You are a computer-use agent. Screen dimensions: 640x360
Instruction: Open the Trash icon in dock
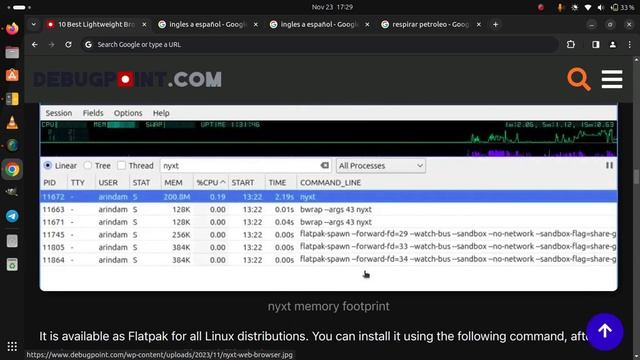click(x=12, y=264)
